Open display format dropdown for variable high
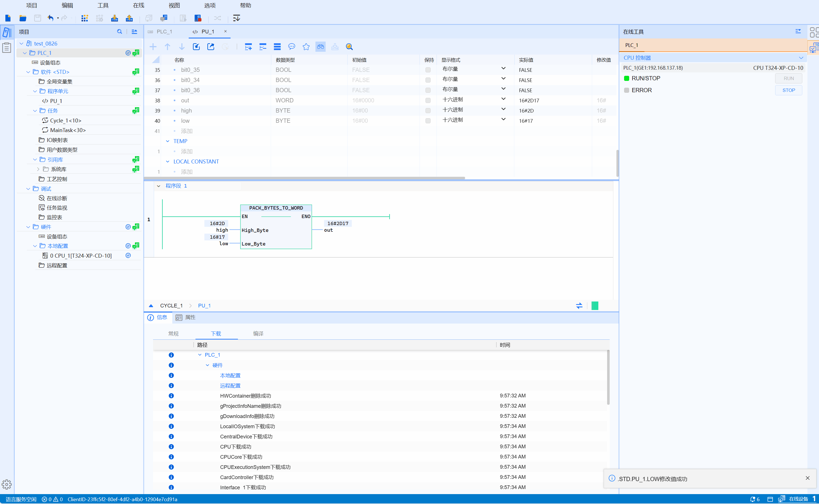The height and width of the screenshot is (504, 819). pos(503,109)
